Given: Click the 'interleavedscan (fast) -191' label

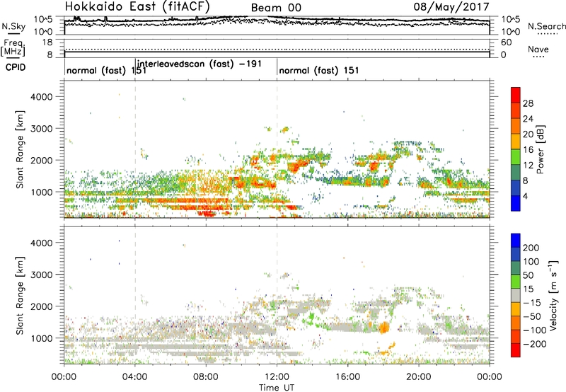Looking at the screenshot, I should 200,64.
